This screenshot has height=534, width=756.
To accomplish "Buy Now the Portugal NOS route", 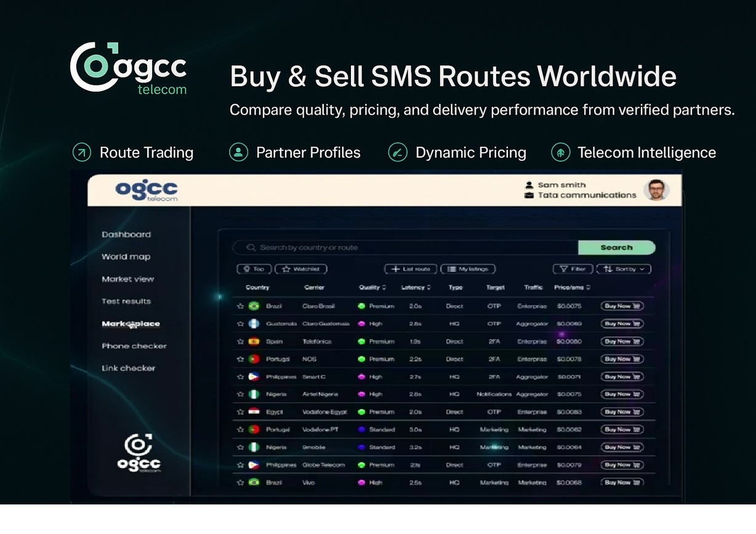I will [x=621, y=358].
